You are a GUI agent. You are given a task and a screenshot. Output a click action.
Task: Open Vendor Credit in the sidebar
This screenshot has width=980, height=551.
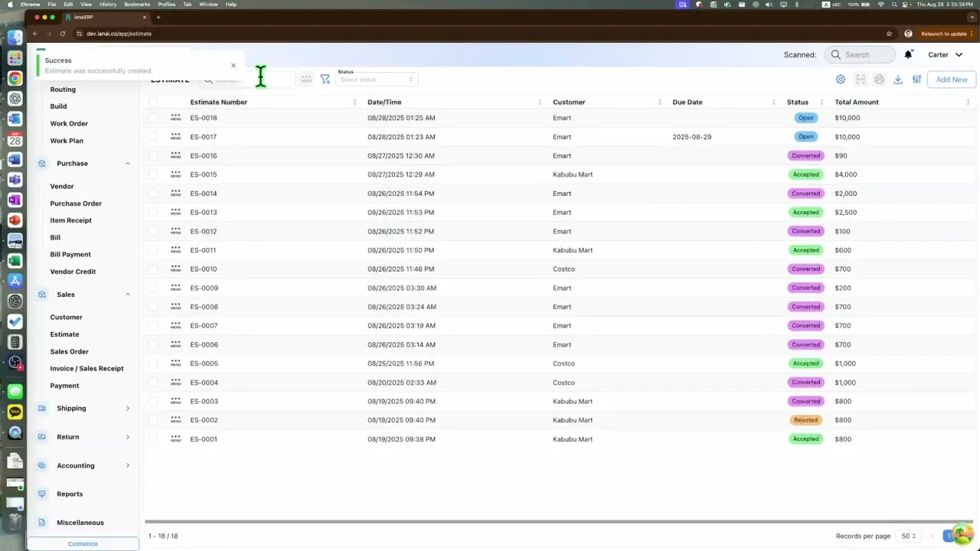click(x=73, y=272)
